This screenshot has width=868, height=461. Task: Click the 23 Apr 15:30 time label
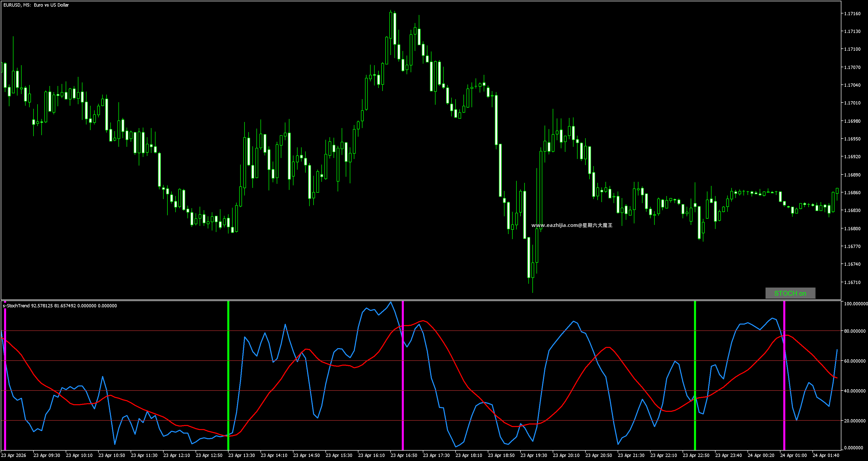[x=339, y=456]
